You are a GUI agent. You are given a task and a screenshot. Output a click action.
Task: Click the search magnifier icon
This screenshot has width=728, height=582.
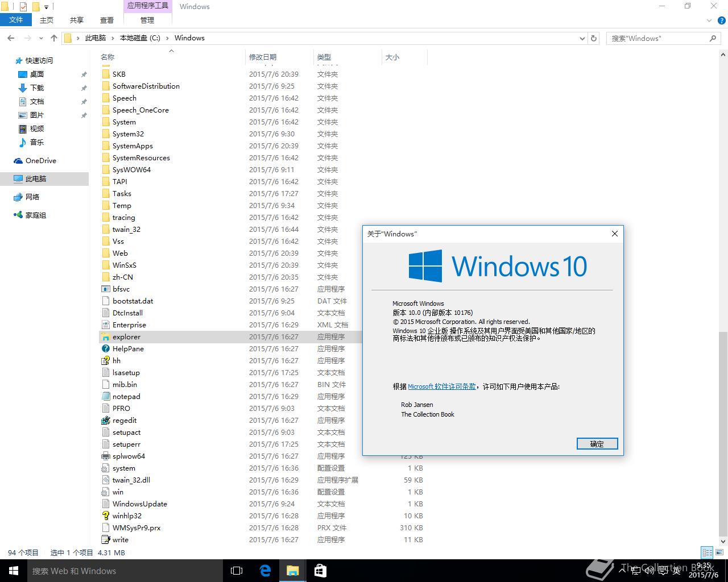click(x=713, y=38)
